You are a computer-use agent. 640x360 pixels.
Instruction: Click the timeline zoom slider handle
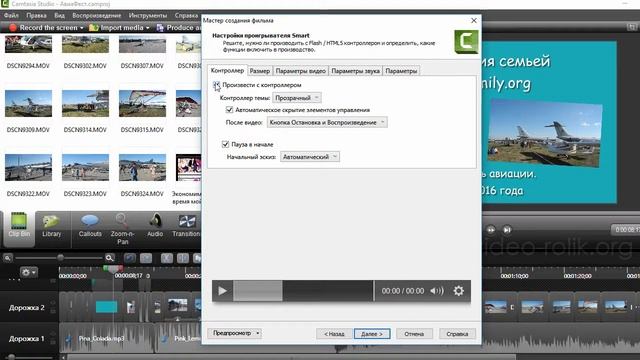point(60,258)
